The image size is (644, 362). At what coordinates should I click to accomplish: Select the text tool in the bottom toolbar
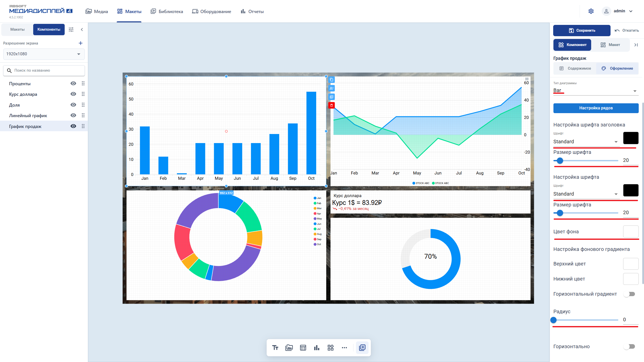point(275,348)
